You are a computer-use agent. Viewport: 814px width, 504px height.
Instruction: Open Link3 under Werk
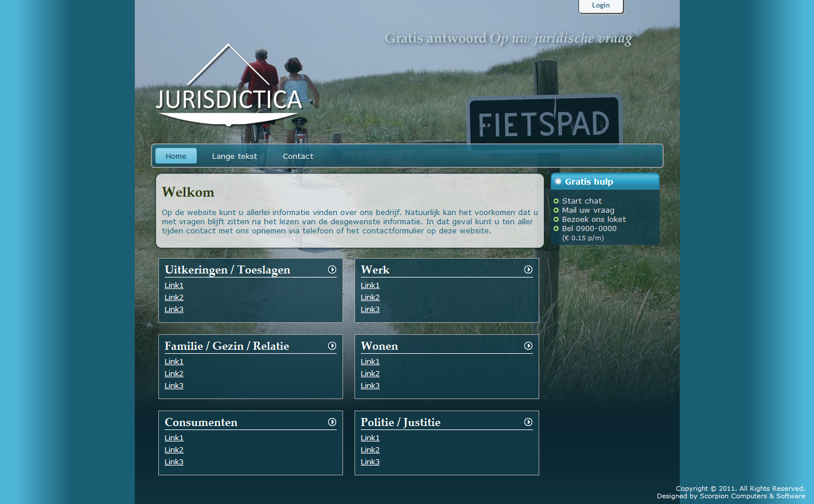[370, 310]
